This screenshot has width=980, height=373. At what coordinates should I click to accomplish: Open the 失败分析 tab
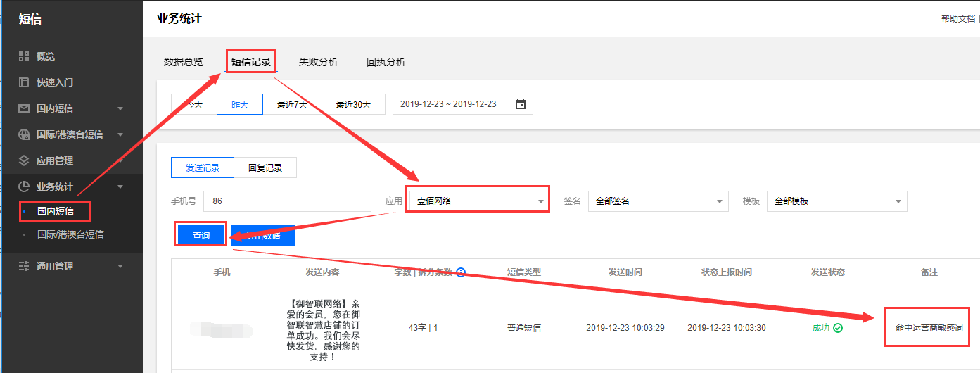click(x=319, y=62)
